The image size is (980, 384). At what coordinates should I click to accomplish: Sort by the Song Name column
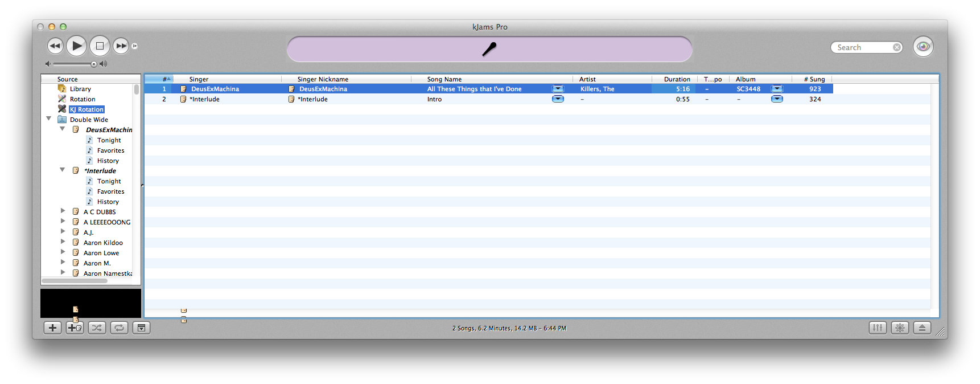[x=444, y=79]
